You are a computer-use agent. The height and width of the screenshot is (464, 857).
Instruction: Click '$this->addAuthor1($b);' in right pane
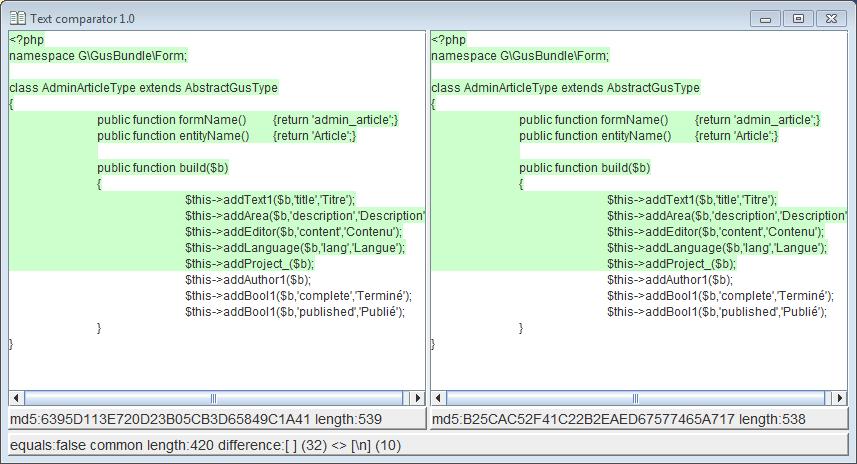pyautogui.click(x=670, y=280)
